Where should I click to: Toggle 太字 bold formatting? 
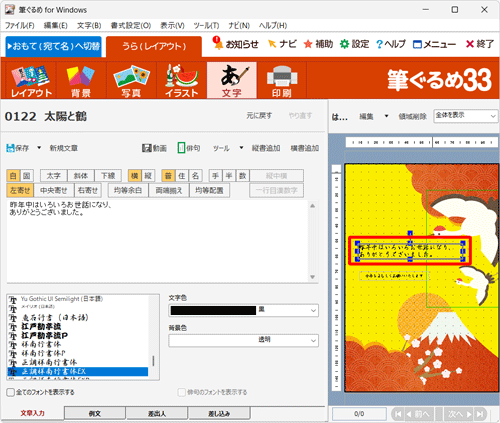[54, 176]
